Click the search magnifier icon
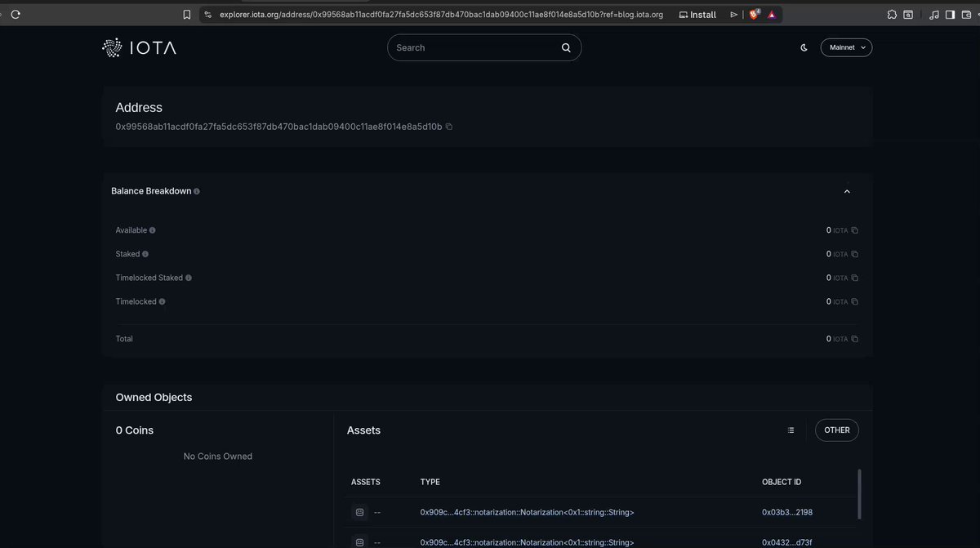The width and height of the screenshot is (980, 548). coord(566,47)
